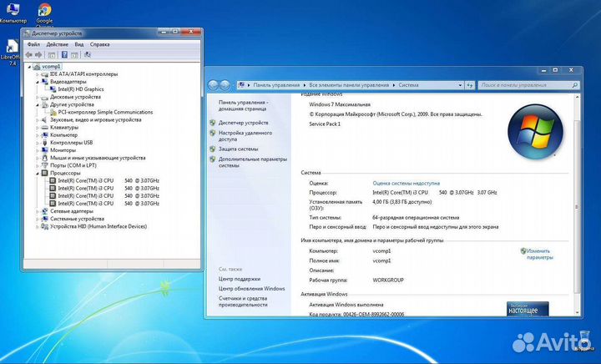Collapse the Видеоадаптеры branch

point(38,82)
